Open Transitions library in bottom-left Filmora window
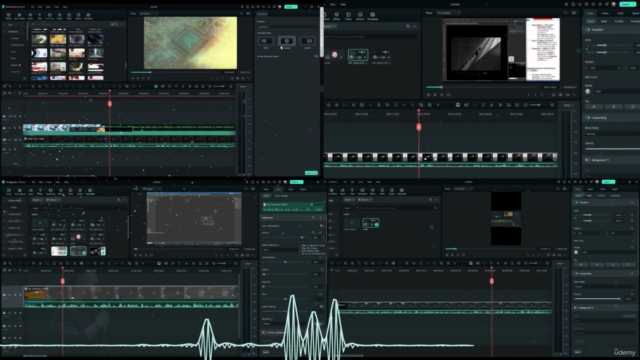640x360 pixels. [51, 191]
